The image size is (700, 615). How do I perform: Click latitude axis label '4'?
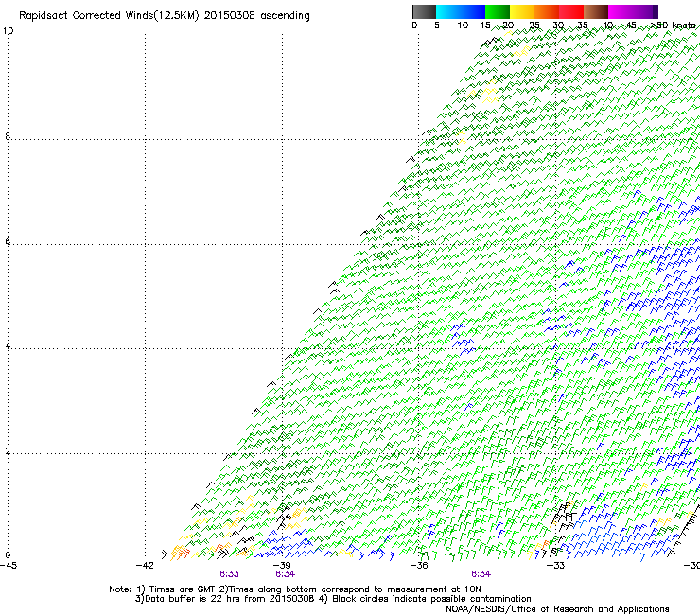(x=8, y=346)
